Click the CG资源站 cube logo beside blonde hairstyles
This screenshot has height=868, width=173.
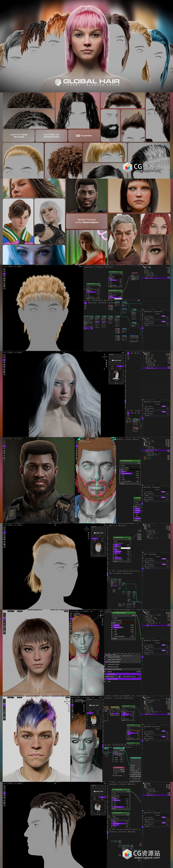[x=127, y=167]
